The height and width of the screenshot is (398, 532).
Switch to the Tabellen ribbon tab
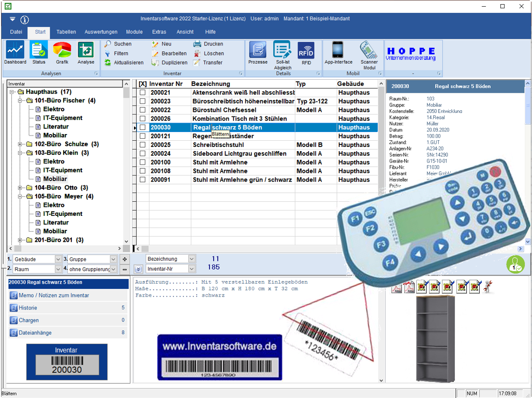tap(66, 32)
